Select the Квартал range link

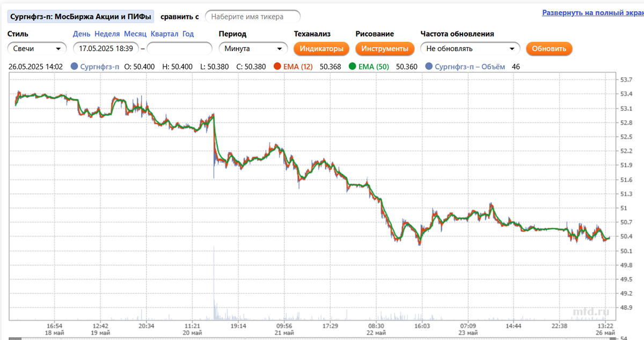165,34
